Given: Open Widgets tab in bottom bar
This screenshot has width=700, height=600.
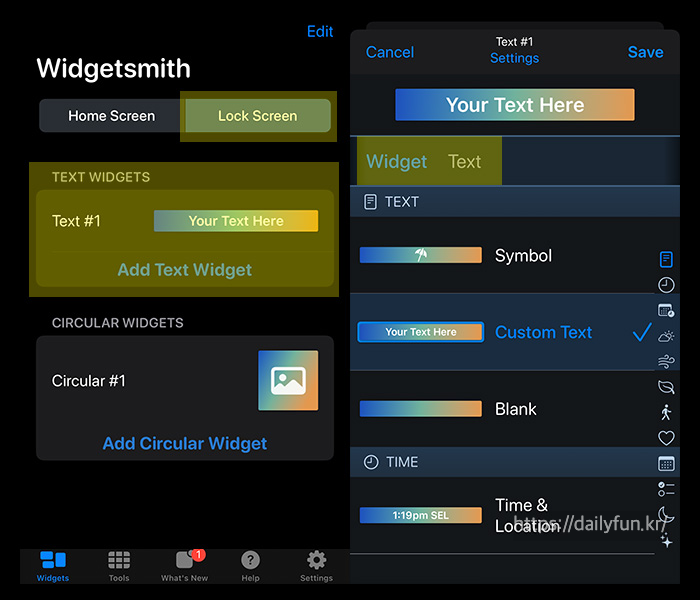Looking at the screenshot, I should (x=53, y=567).
